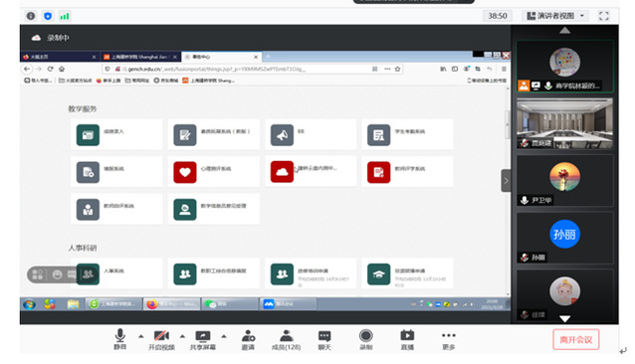635x364 pixels.
Task: Open the 聊天 chat icon
Action: coord(324,339)
